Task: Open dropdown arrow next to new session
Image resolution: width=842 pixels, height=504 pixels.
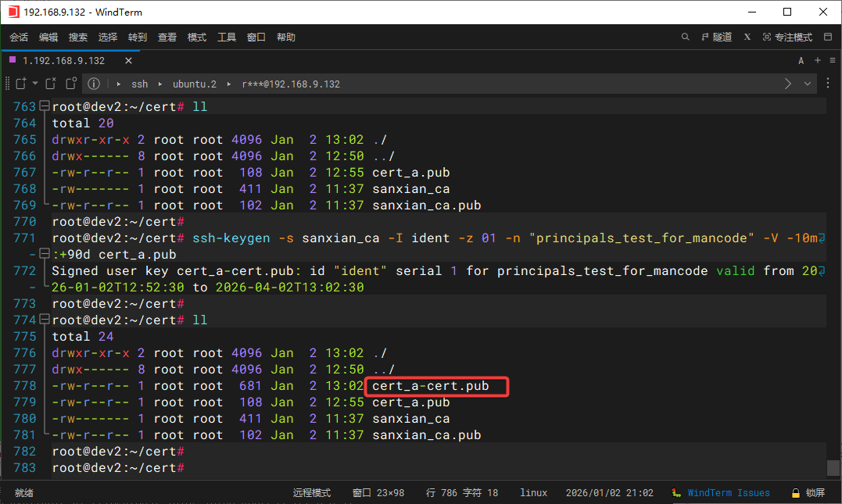Action: pyautogui.click(x=35, y=84)
